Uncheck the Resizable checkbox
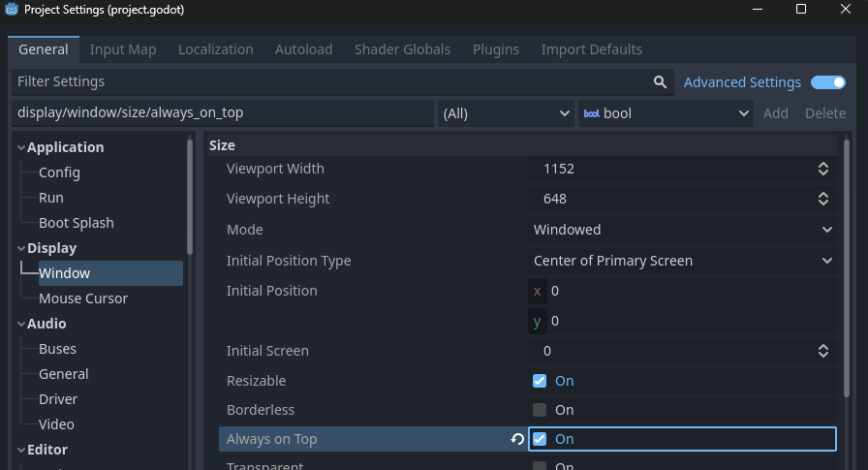 tap(540, 381)
